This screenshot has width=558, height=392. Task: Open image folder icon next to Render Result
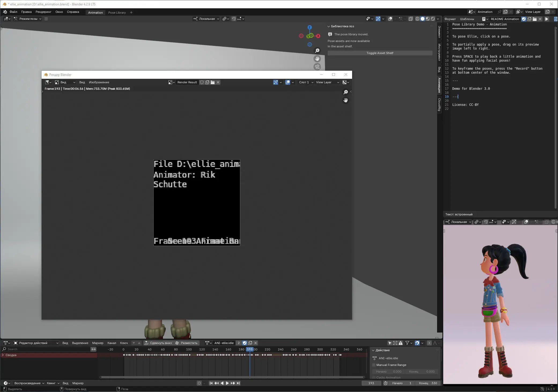click(213, 83)
